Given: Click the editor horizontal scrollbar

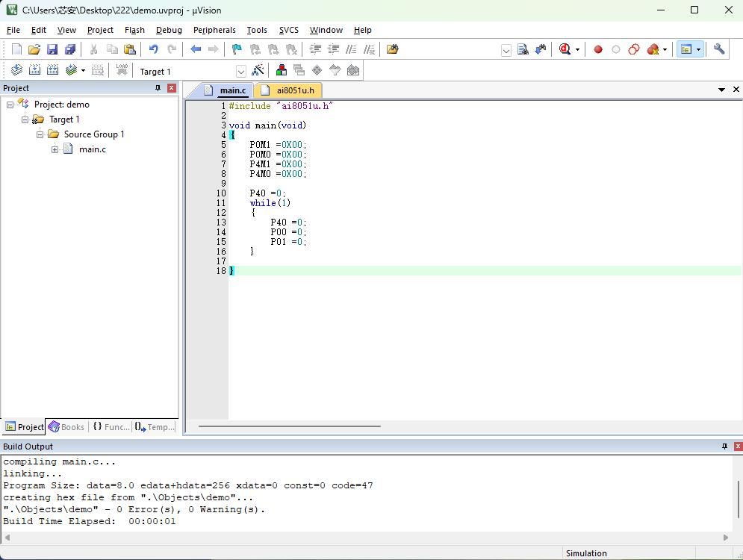Looking at the screenshot, I should click(x=290, y=426).
